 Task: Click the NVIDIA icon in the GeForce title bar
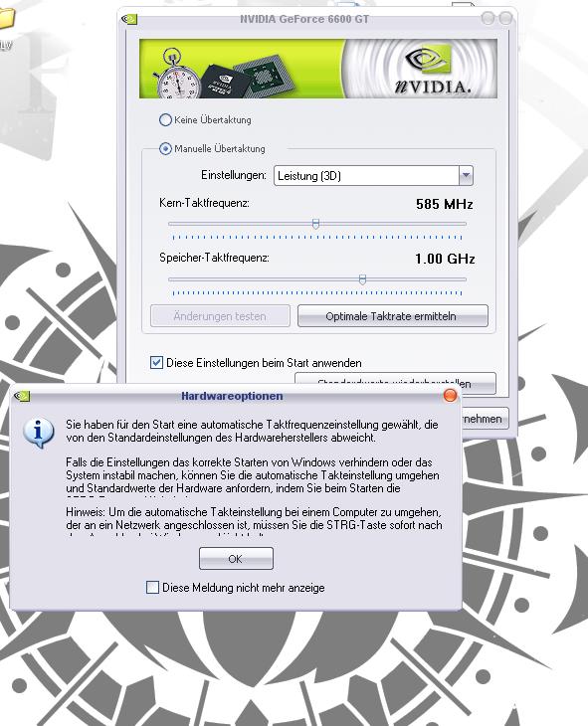click(x=129, y=19)
